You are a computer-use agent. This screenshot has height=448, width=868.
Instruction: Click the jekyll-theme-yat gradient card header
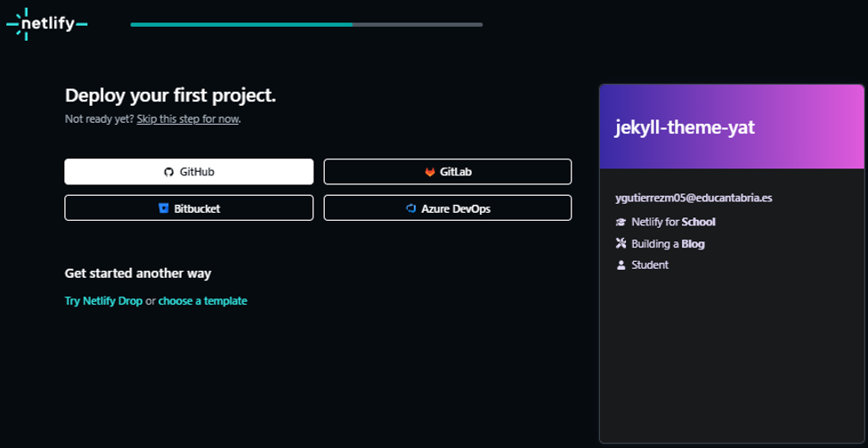pos(731,127)
